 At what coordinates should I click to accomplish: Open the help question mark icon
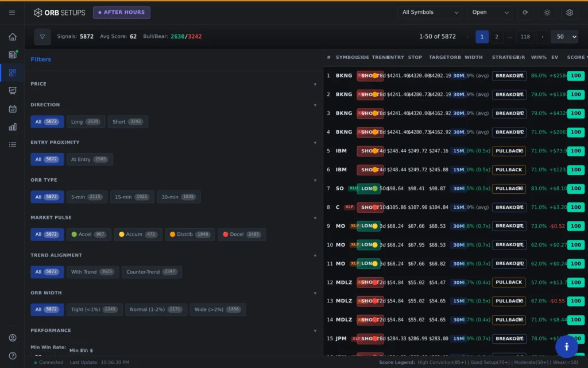[13, 355]
